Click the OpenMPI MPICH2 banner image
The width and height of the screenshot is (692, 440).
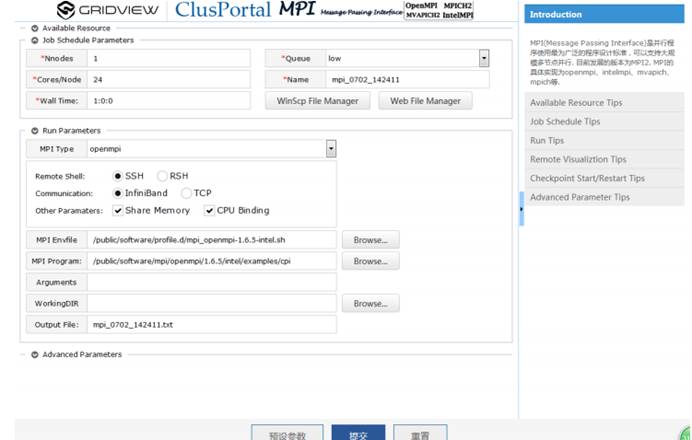click(x=439, y=10)
